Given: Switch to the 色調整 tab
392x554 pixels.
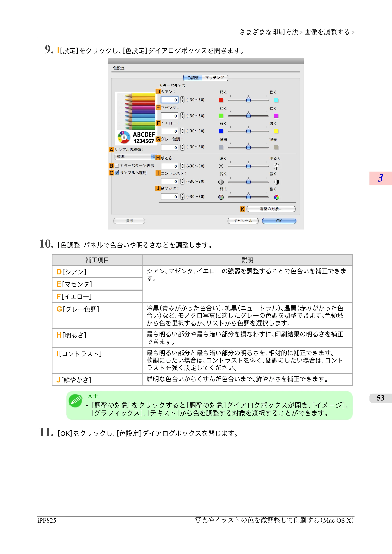Looking at the screenshot, I should [x=193, y=78].
